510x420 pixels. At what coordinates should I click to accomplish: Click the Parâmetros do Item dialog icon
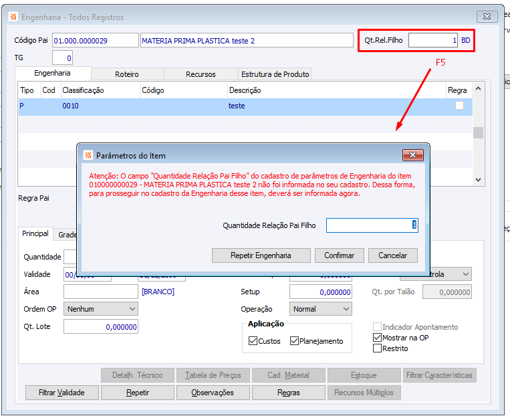(88, 155)
